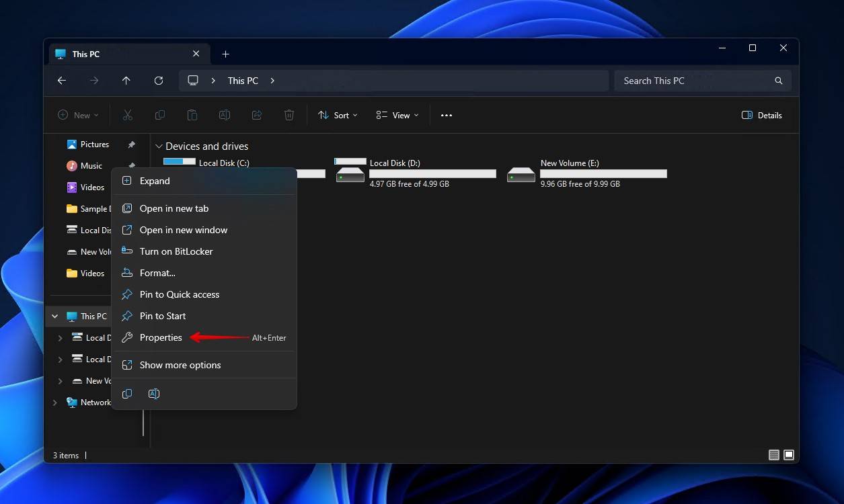
Task: Select Pin to Start
Action: pos(204,316)
